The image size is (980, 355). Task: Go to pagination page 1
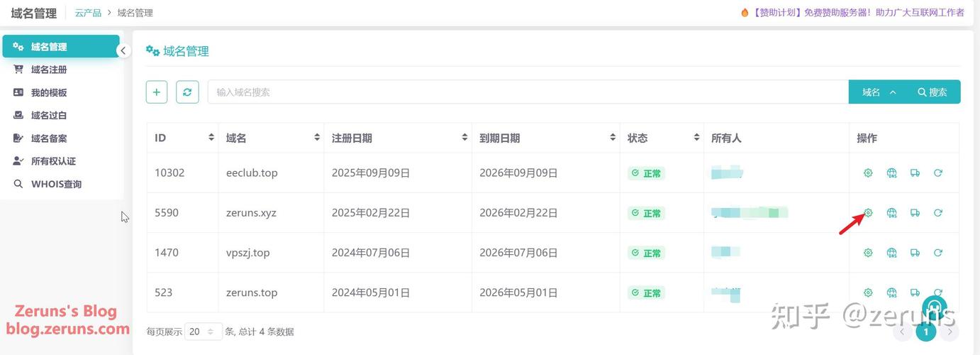click(925, 331)
